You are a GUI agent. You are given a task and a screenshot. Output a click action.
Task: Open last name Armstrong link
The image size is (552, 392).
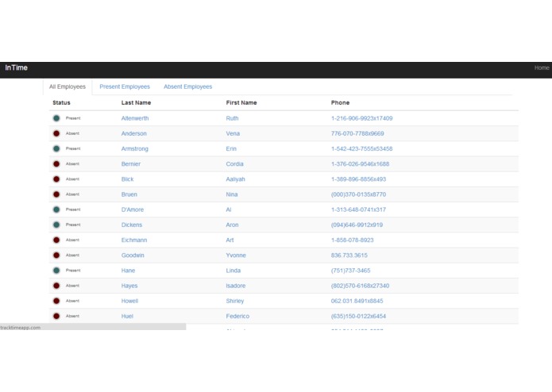(135, 148)
